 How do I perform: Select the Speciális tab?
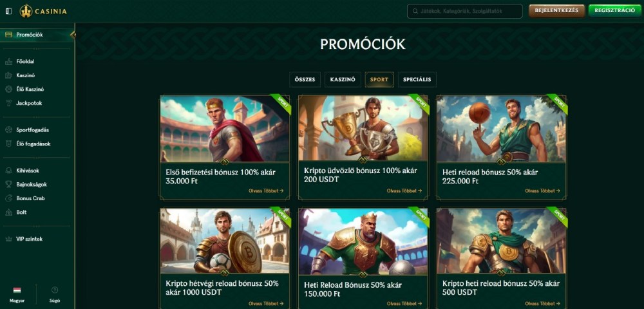pyautogui.click(x=417, y=80)
